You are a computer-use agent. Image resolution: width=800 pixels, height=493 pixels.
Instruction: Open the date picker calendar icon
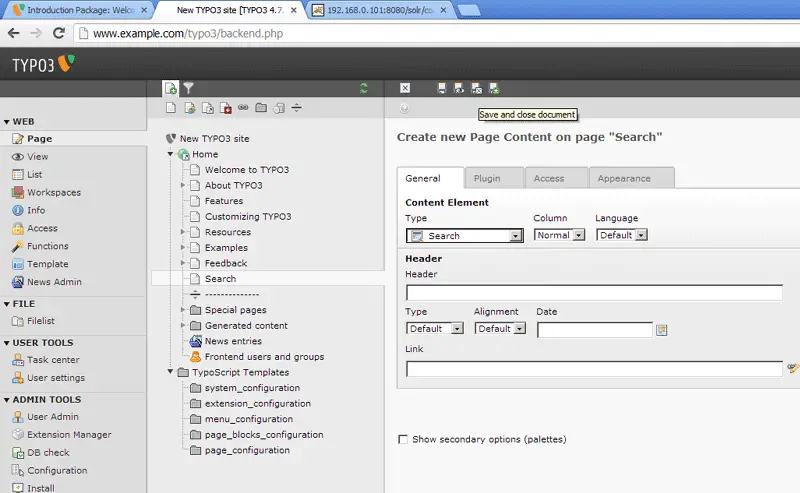662,330
